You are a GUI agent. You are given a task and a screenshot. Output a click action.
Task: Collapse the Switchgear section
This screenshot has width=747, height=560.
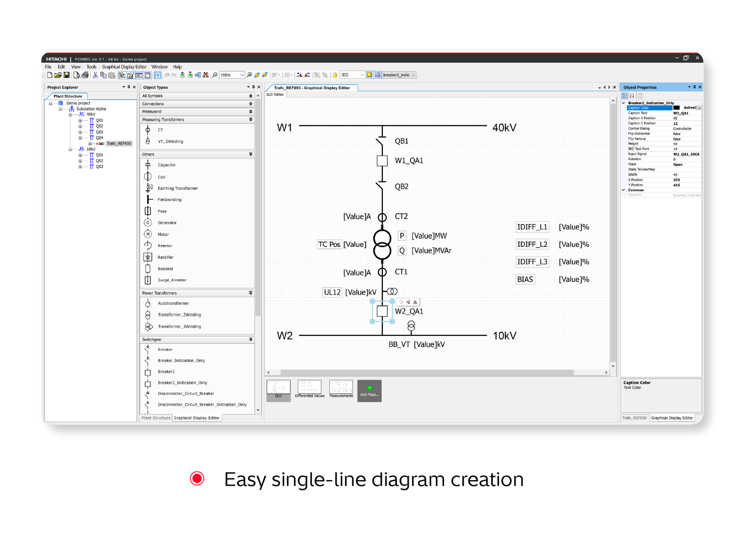click(251, 340)
